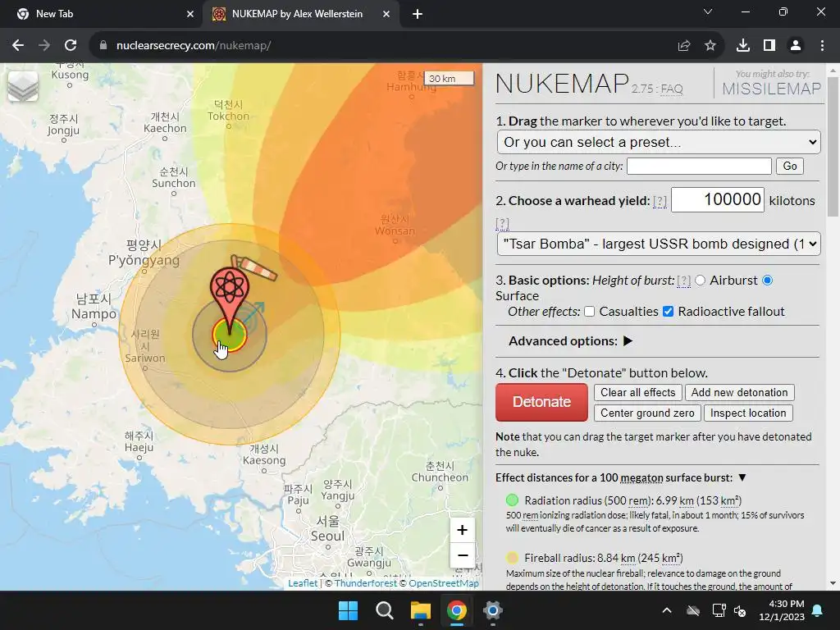Close the NUKEMAP browser tab
Image resolution: width=840 pixels, height=630 pixels.
[386, 14]
